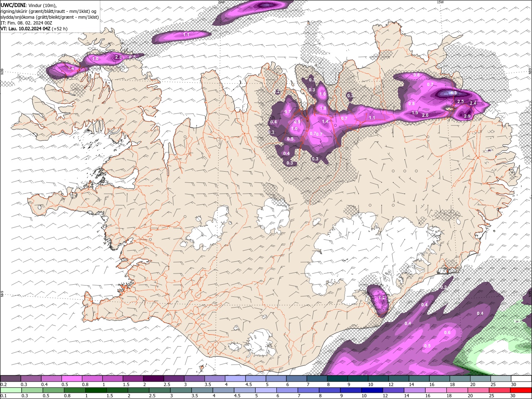
Task: Click the 0.6 value in southeast sea band
Action: pyautogui.click(x=447, y=332)
